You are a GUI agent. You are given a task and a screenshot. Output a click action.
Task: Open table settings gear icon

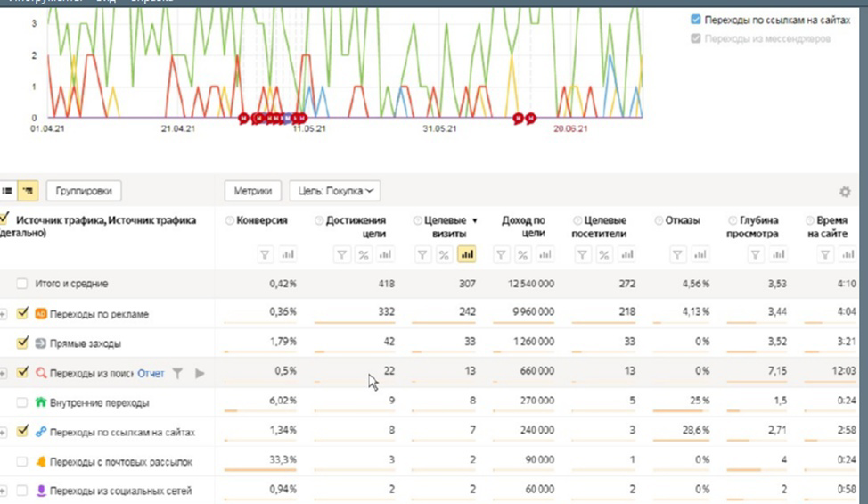845,192
